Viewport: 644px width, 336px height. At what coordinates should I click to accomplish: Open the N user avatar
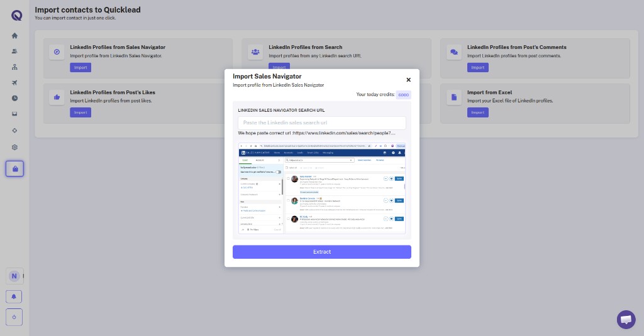click(14, 276)
